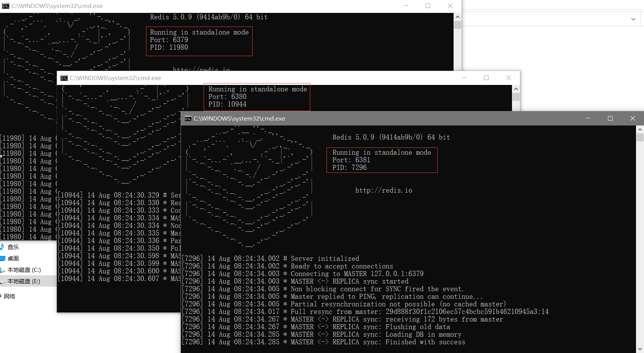Click 'Full resync from master' log line
Image resolution: width=644 pixels, height=353 pixels.
click(365, 312)
